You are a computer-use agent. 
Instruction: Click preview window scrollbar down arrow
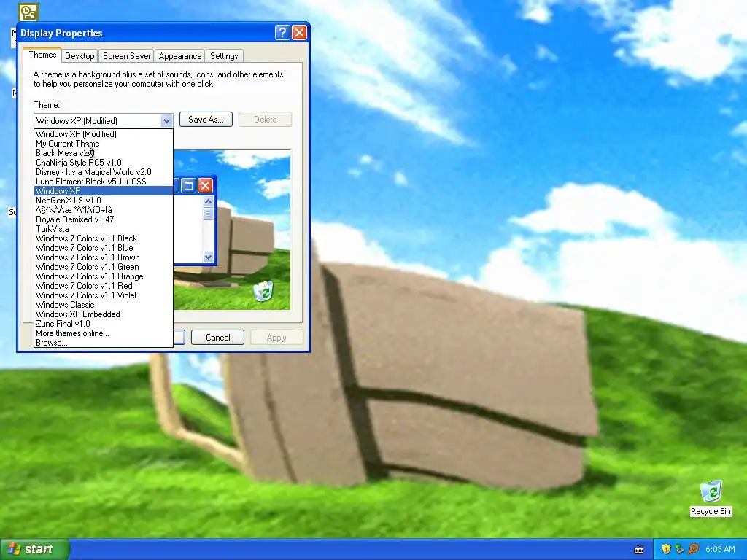click(x=208, y=257)
